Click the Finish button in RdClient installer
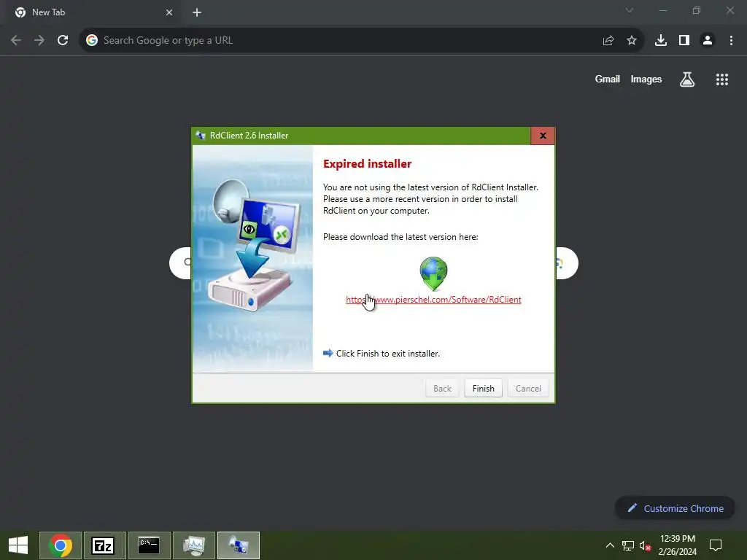This screenshot has height=560, width=747. coord(483,388)
